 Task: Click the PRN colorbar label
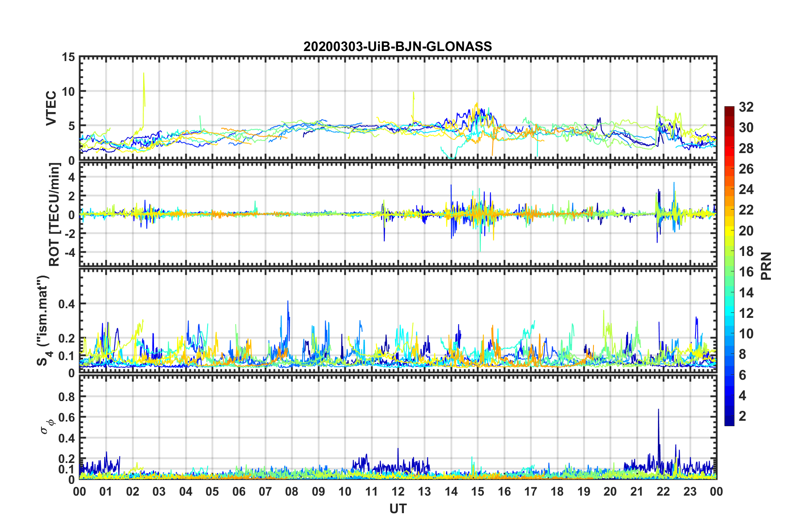click(x=766, y=266)
